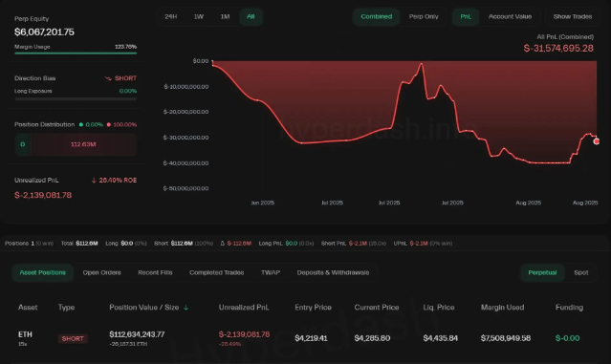
Task: Click the SHORT trend arrow icon in Direction Bias
Action: [108, 78]
